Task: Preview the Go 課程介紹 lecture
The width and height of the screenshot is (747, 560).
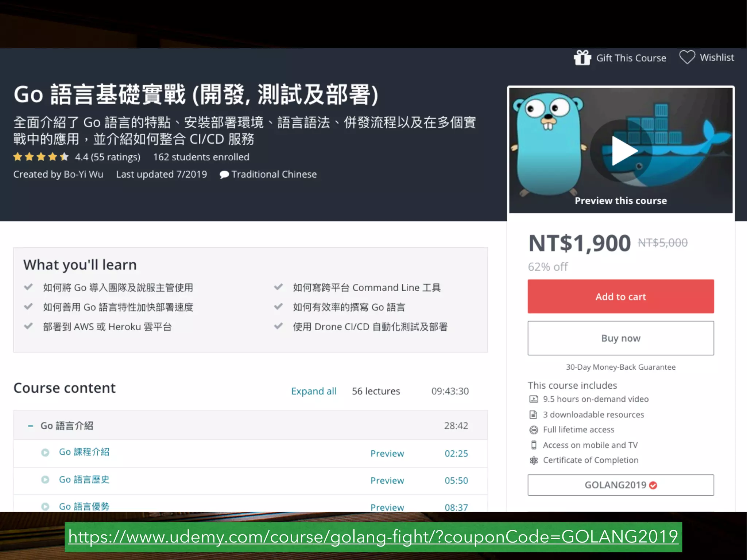Action: (387, 454)
